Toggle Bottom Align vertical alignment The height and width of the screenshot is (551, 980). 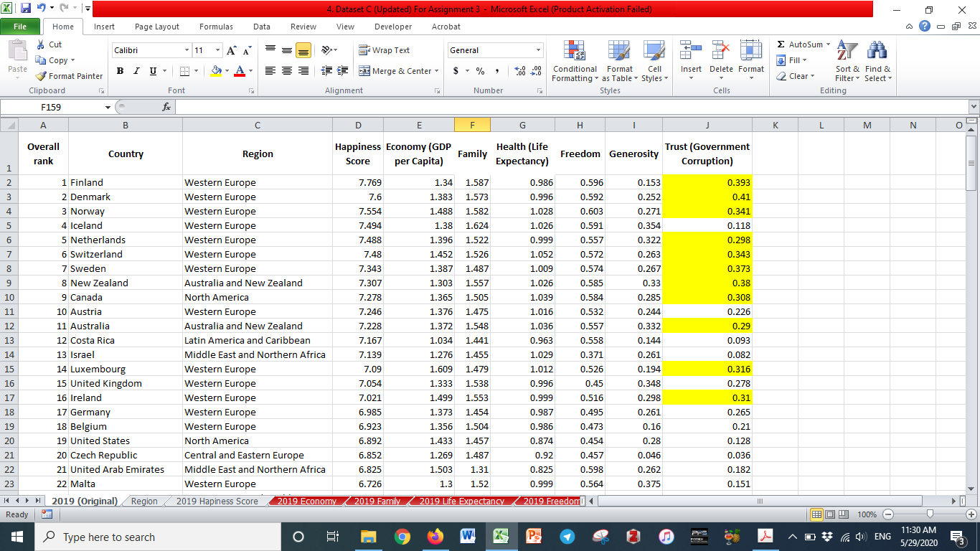tap(303, 50)
